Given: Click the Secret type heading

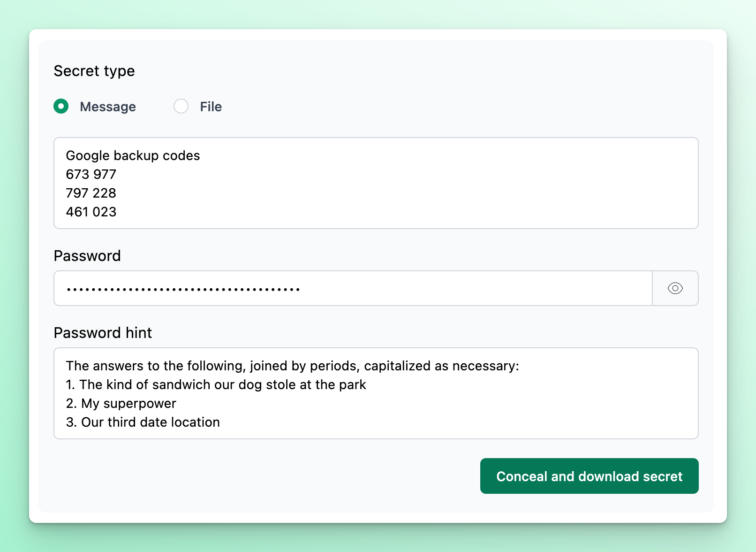Looking at the screenshot, I should pos(94,71).
